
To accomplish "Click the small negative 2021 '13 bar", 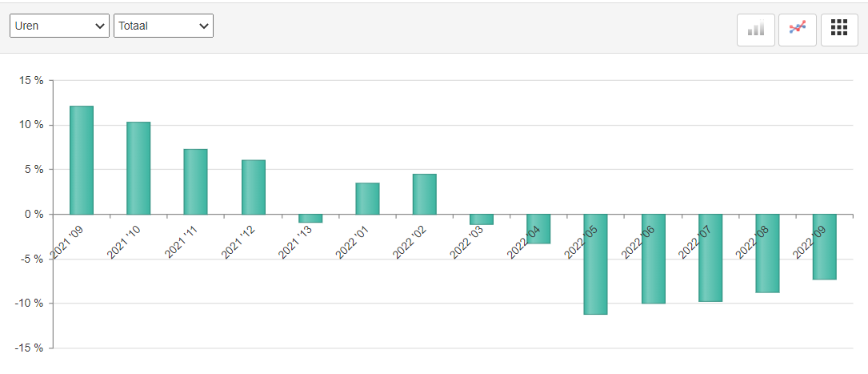I will click(x=310, y=218).
